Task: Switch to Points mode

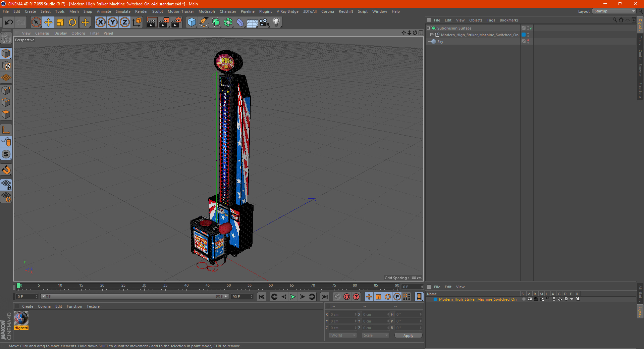Action: [6, 90]
